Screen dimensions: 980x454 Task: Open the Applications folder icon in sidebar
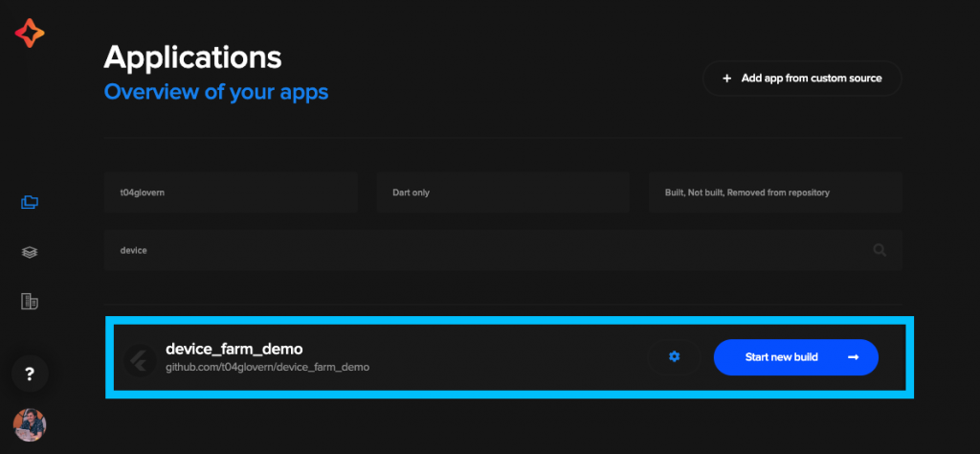pyautogui.click(x=30, y=202)
